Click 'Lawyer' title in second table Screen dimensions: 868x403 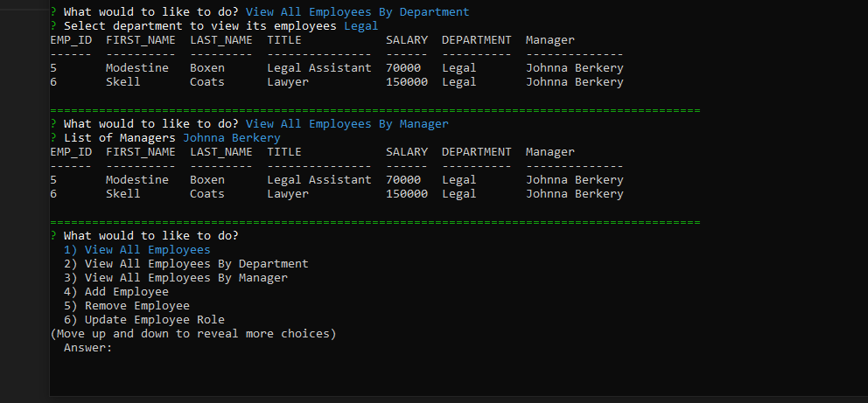(288, 194)
